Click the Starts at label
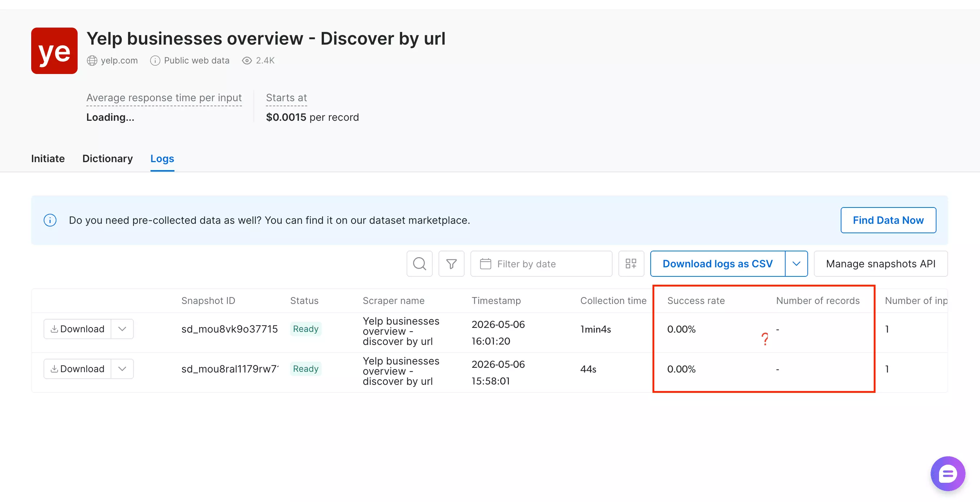Image resolution: width=980 pixels, height=502 pixels. point(287,98)
